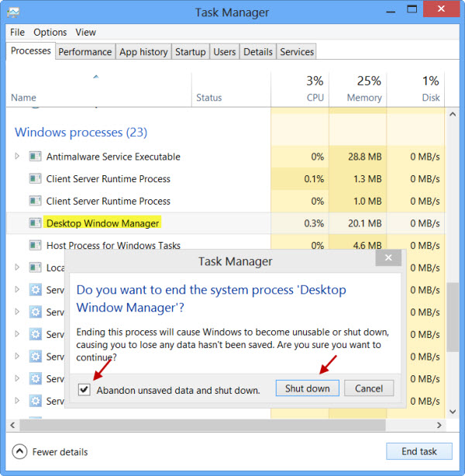
Task: Click the Host Process for Windows Tasks icon
Action: (35, 245)
